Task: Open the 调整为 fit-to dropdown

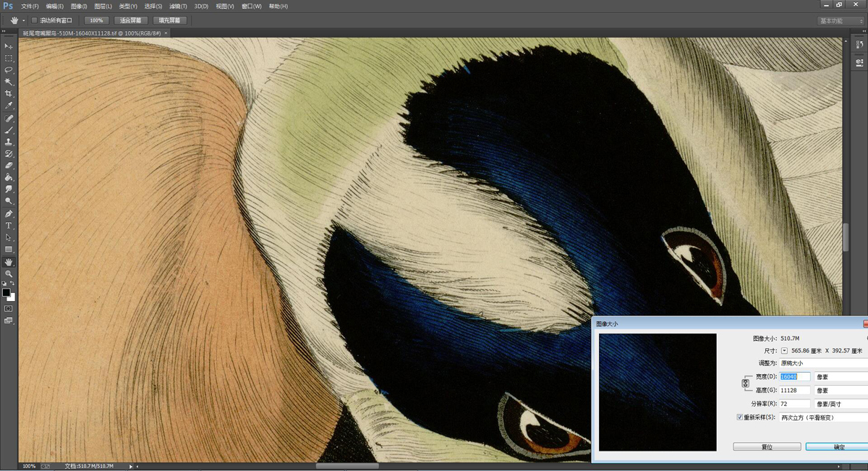Action: 823,363
